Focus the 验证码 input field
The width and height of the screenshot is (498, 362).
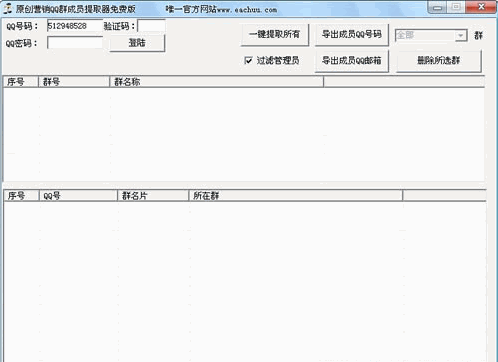pyautogui.click(x=151, y=26)
